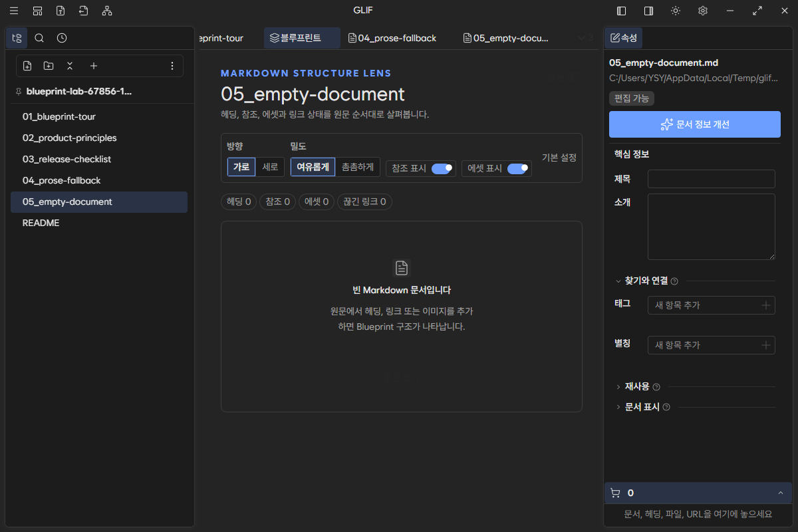
Task: Collapse all folders in the tree
Action: (70, 66)
